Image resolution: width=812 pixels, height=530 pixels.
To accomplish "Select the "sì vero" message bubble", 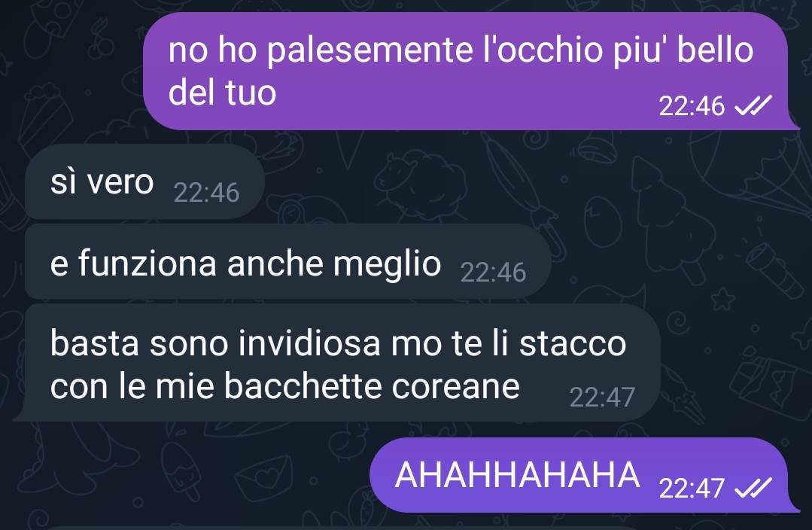I will [144, 182].
